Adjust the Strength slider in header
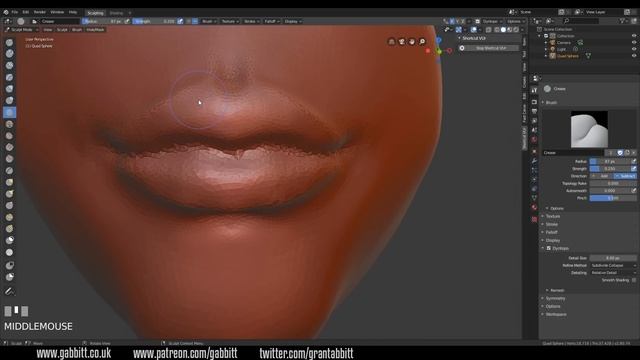 154,21
